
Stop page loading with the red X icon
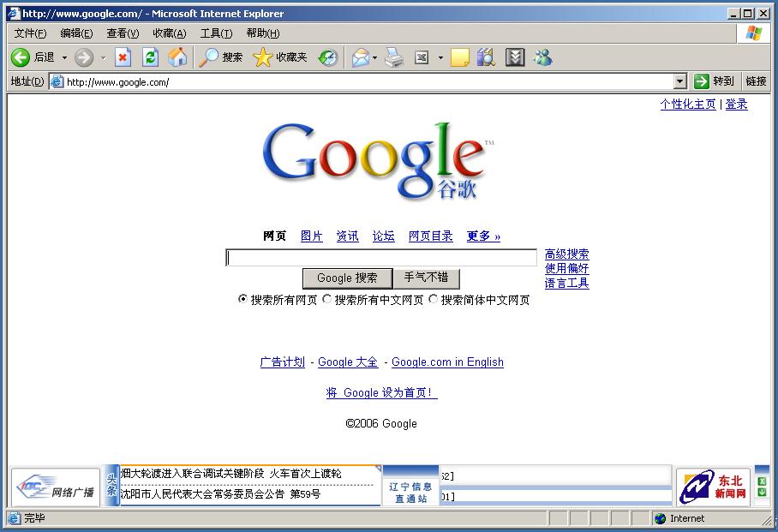tap(123, 57)
